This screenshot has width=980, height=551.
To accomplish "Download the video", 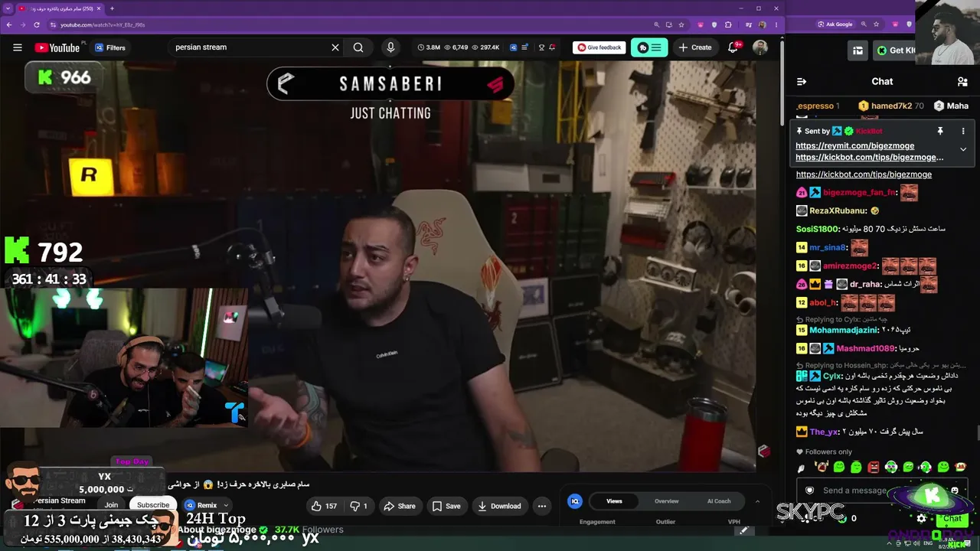I will coord(499,506).
